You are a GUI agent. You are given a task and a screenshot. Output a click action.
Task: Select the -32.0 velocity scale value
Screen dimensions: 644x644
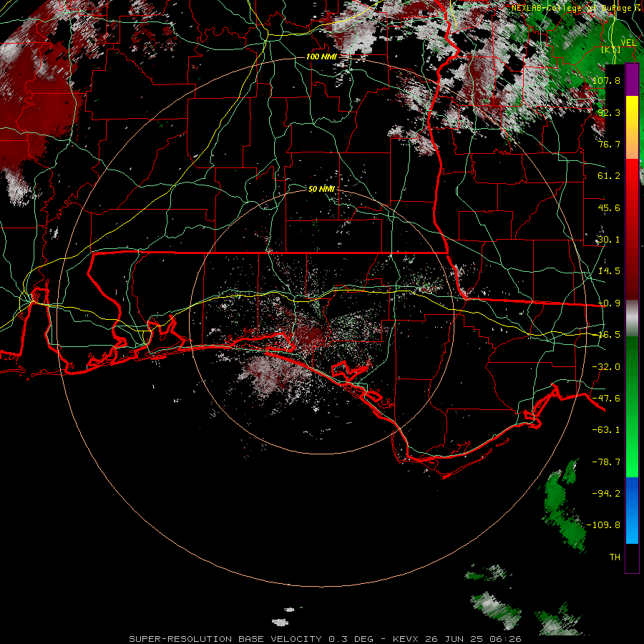606,367
